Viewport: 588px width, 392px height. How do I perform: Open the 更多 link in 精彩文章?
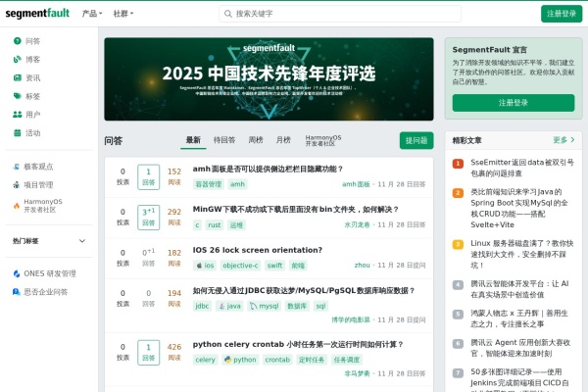[x=563, y=140]
